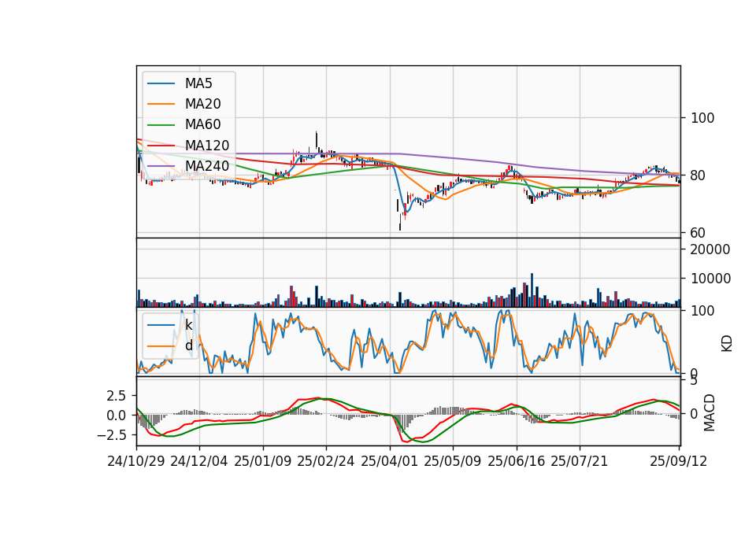Click the 24/10/29 date axis label
The height and width of the screenshot is (543, 756).
point(136,461)
